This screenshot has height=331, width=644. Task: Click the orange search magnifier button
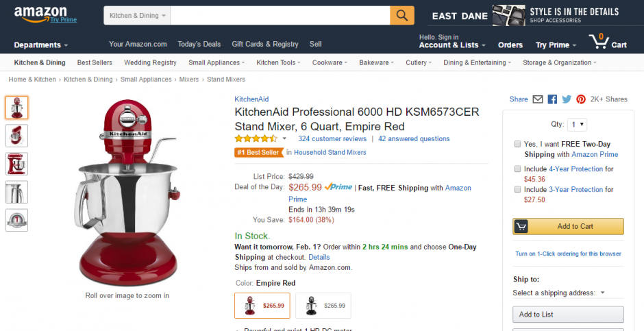click(x=401, y=16)
